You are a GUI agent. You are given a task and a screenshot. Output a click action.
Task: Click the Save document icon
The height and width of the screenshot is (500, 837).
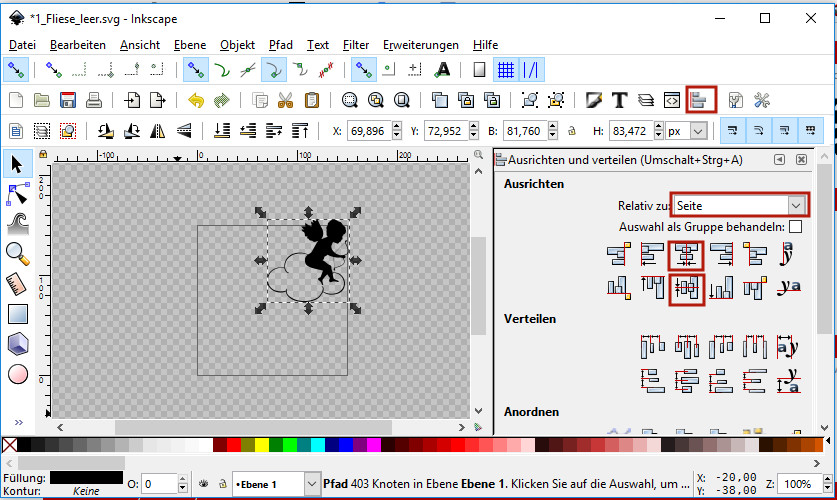pyautogui.click(x=68, y=100)
